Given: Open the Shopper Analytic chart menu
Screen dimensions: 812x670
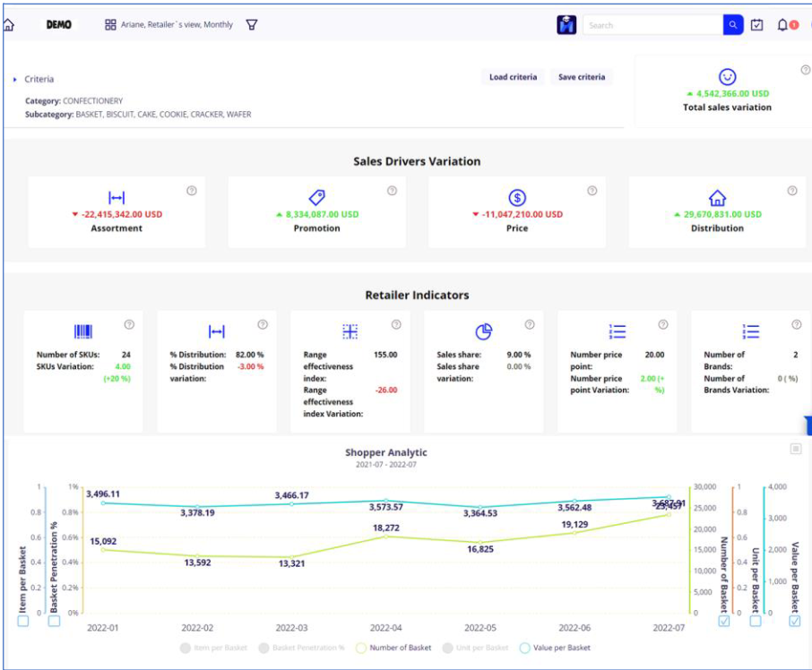Looking at the screenshot, I should (796, 449).
